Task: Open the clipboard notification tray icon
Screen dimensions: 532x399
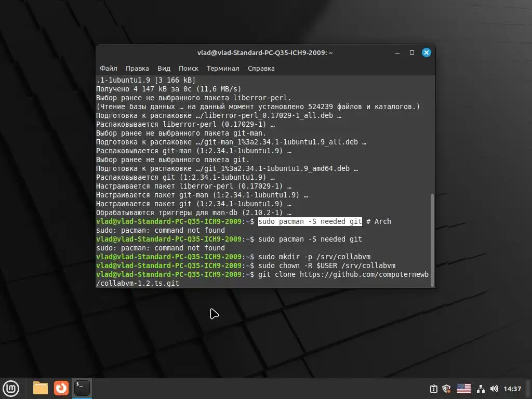Action: tap(434, 389)
